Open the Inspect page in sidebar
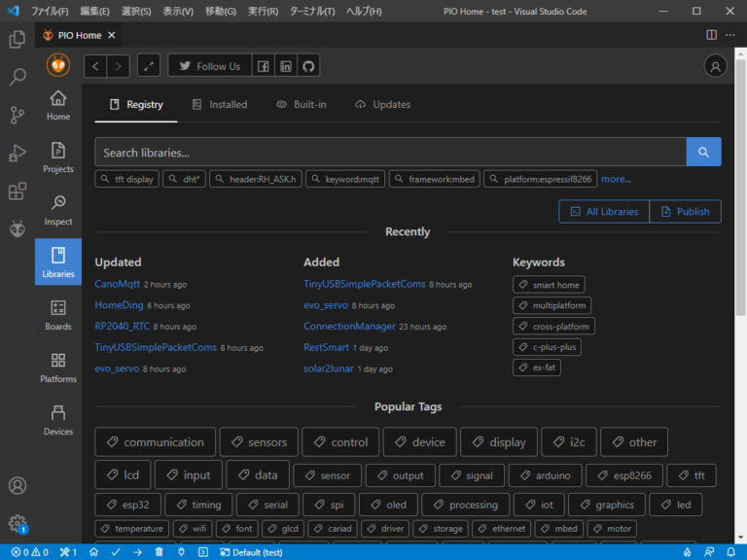The height and width of the screenshot is (560, 747). (x=58, y=210)
